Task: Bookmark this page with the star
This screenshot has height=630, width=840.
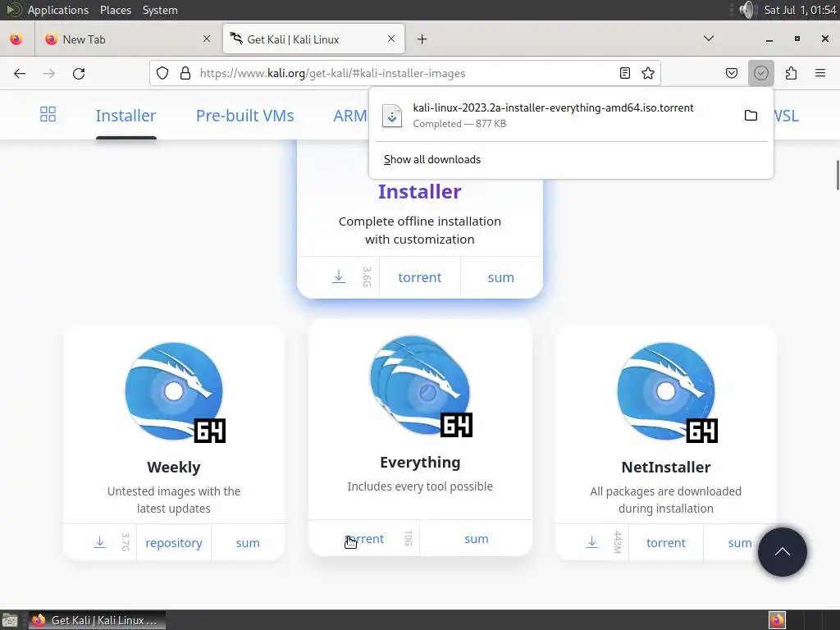Action: coord(648,73)
